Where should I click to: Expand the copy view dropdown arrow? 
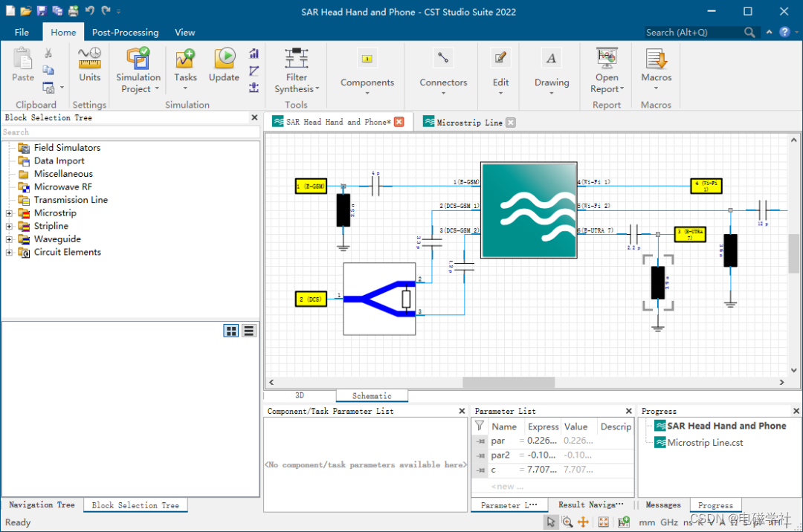click(62, 88)
